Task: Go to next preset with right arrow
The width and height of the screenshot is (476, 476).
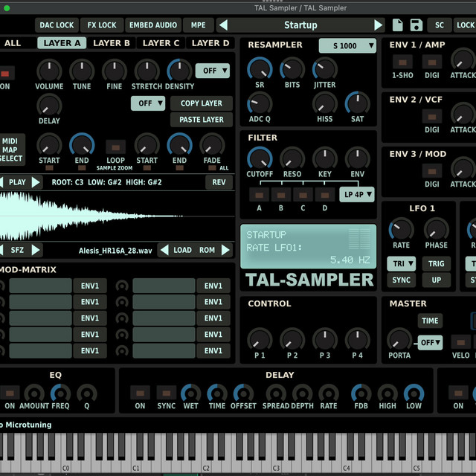Action: 378,25
